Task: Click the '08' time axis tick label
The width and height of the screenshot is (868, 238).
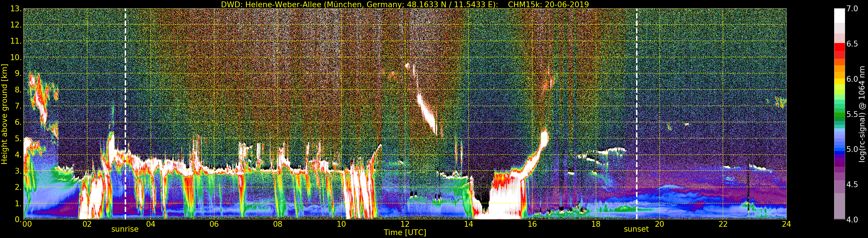Action: coord(278,224)
